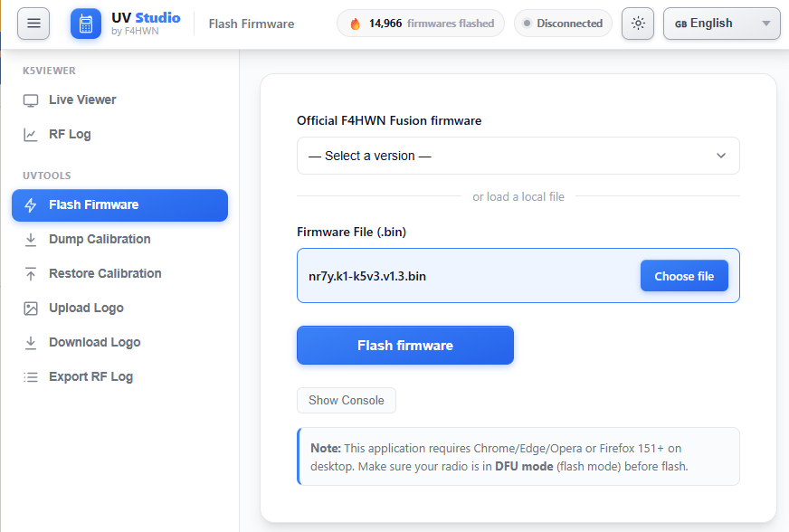Click the Restore Calibration upload arrow icon
The image size is (789, 532).
coord(31,274)
